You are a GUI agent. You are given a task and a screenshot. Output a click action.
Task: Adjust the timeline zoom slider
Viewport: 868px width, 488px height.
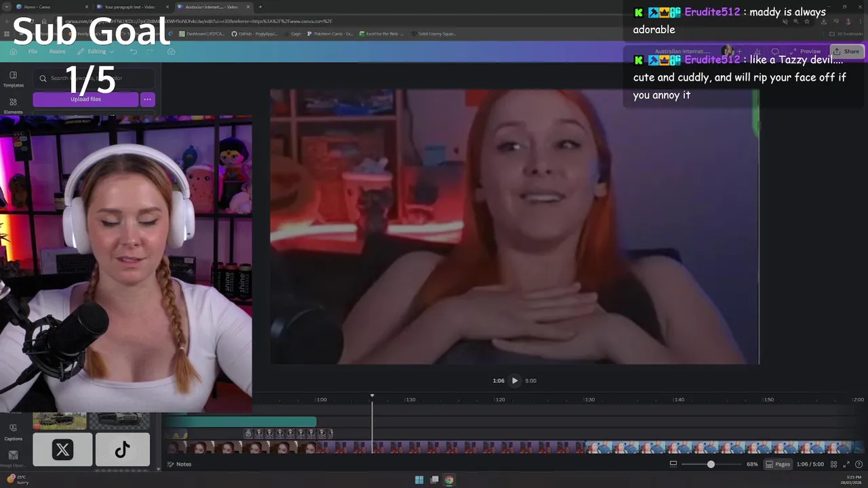(711, 464)
